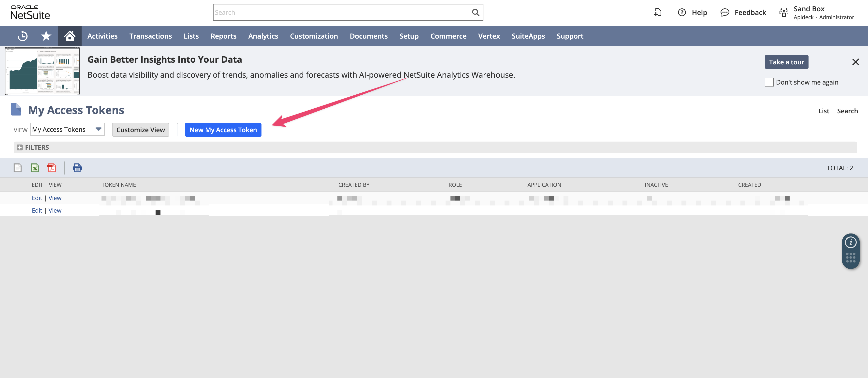Click View in the first token row
This screenshot has height=378, width=868.
55,198
